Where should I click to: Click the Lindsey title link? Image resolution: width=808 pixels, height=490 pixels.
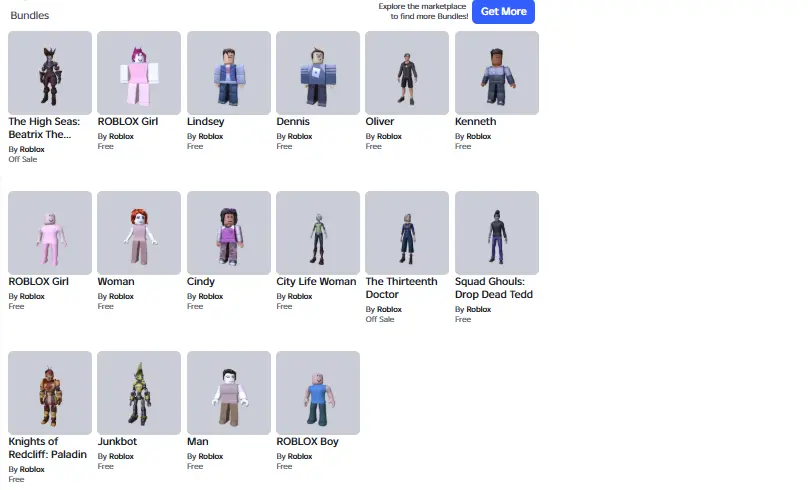pos(206,122)
